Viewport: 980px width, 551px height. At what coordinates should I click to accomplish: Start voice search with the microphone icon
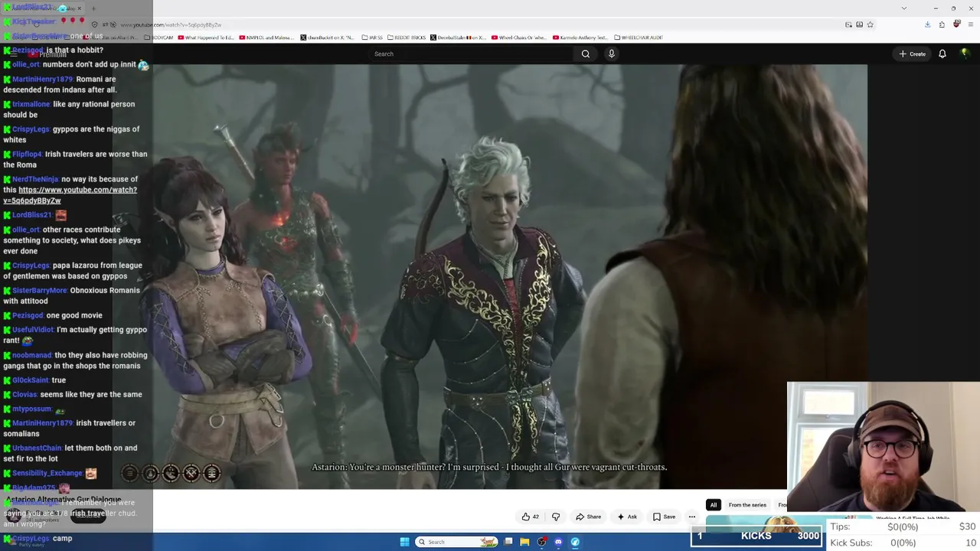(x=611, y=54)
